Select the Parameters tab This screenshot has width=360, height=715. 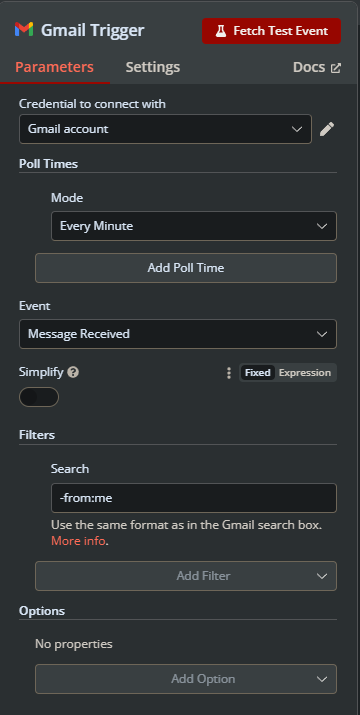pyautogui.click(x=54, y=67)
